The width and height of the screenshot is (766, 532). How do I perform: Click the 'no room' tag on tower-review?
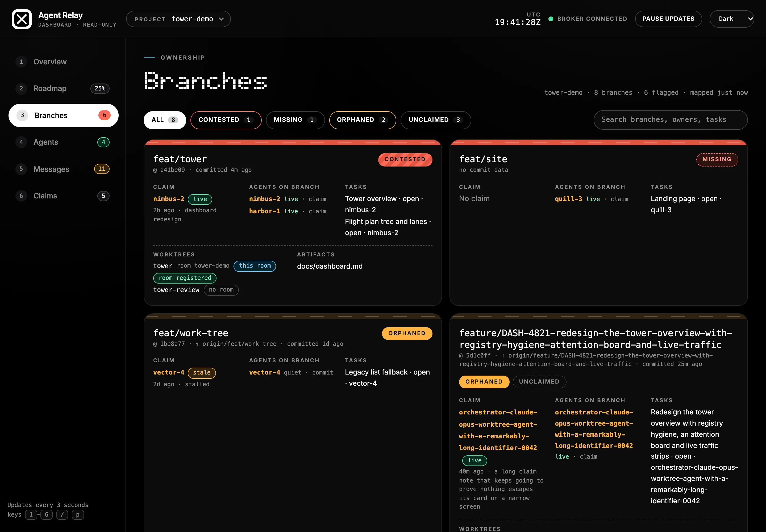click(221, 290)
